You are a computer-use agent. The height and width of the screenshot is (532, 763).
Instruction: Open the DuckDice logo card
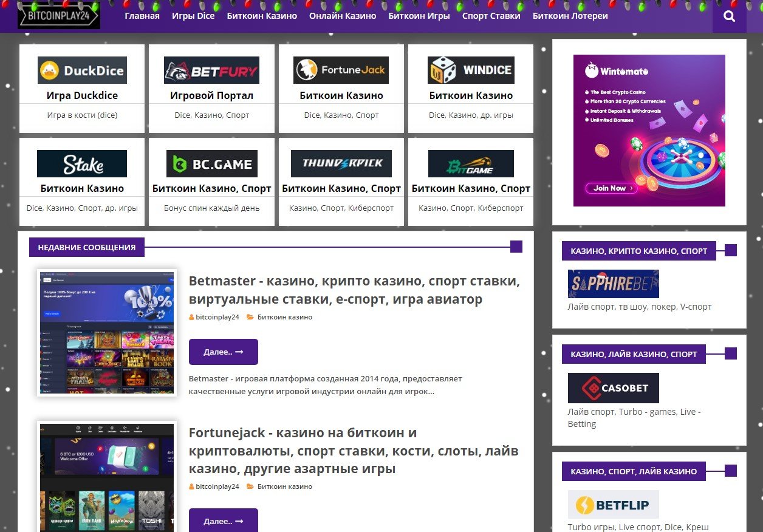click(82, 70)
